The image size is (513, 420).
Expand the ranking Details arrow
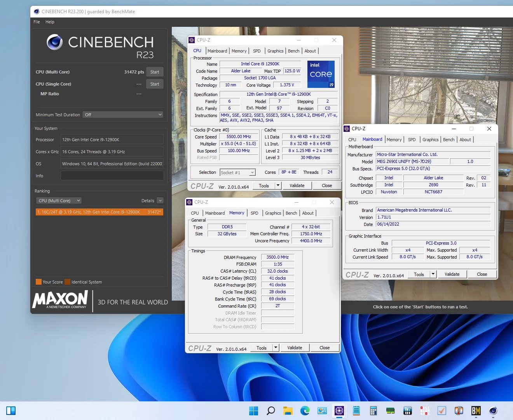(x=160, y=201)
